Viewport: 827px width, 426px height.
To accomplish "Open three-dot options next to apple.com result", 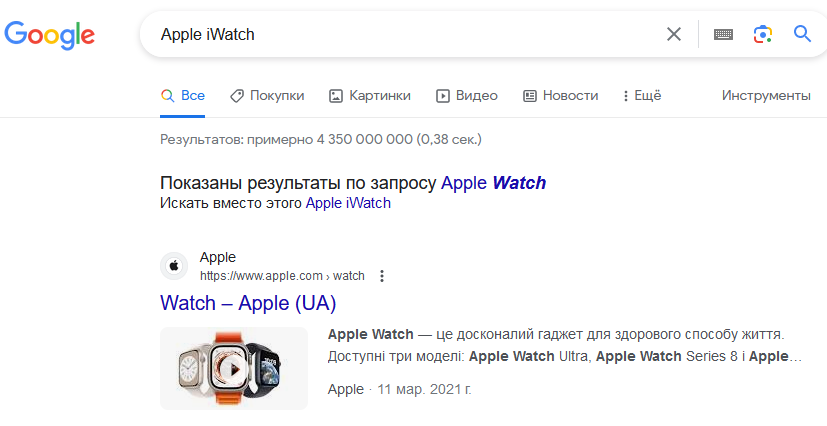I will point(382,276).
